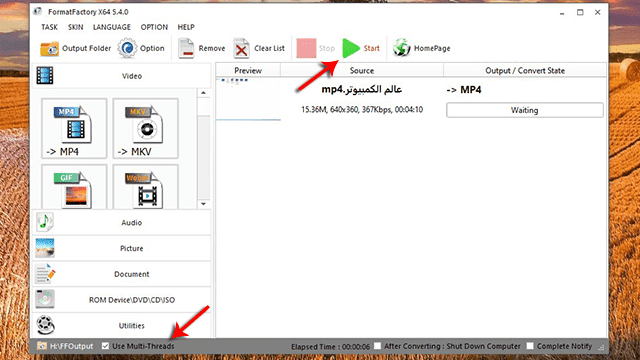Click the task preview thumbnail
640x360 pixels.
(248, 99)
